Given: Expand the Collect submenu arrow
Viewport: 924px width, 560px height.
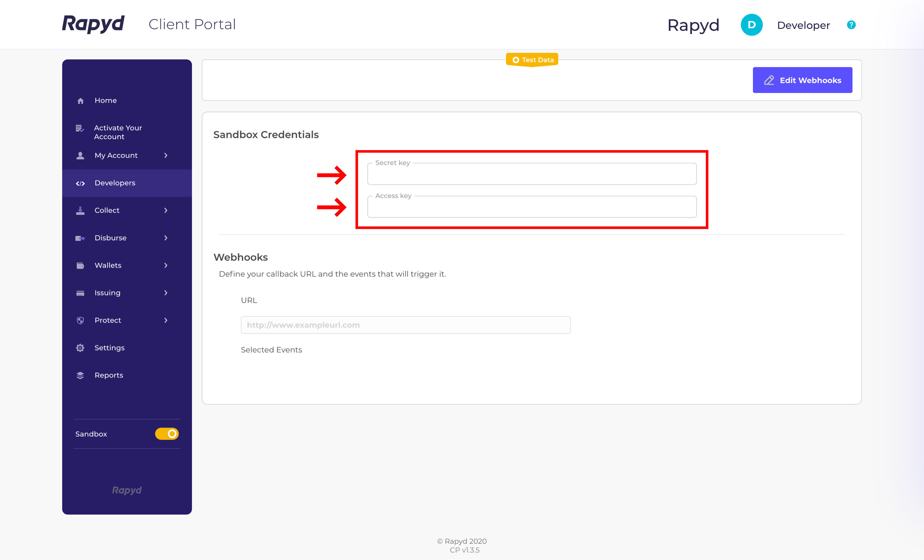Looking at the screenshot, I should [166, 211].
